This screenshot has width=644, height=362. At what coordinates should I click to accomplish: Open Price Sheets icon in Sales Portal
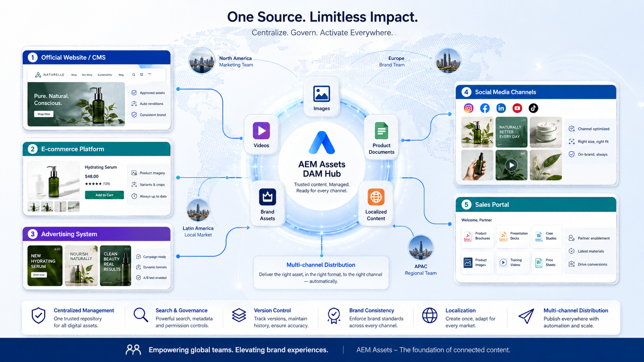point(538,263)
